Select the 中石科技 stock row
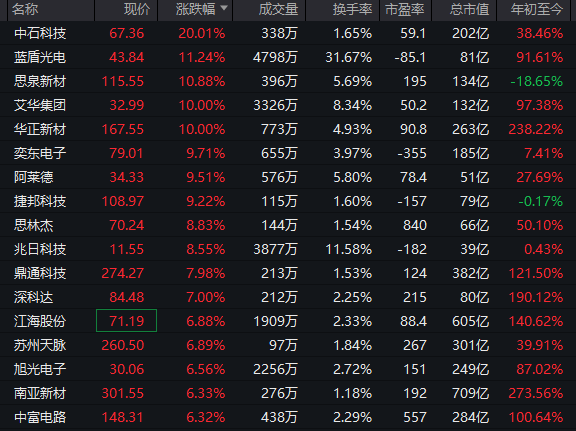Viewport: 576px width, 431px height. click(288, 33)
